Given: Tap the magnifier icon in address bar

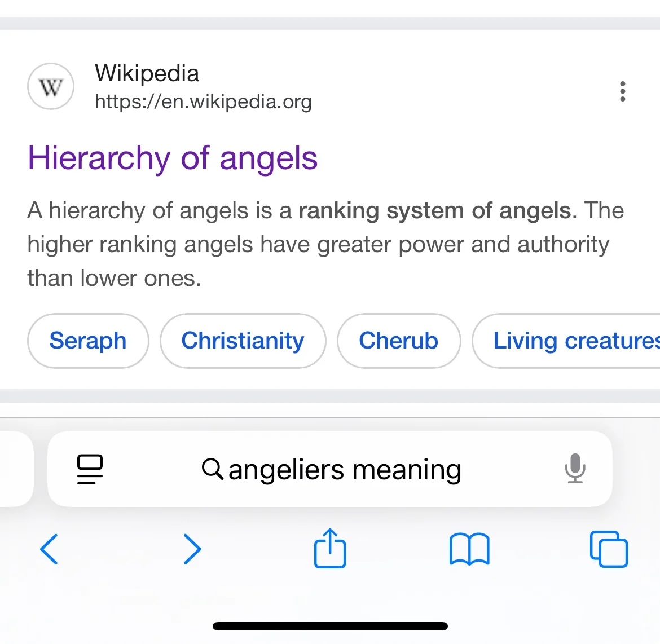Looking at the screenshot, I should tap(212, 469).
